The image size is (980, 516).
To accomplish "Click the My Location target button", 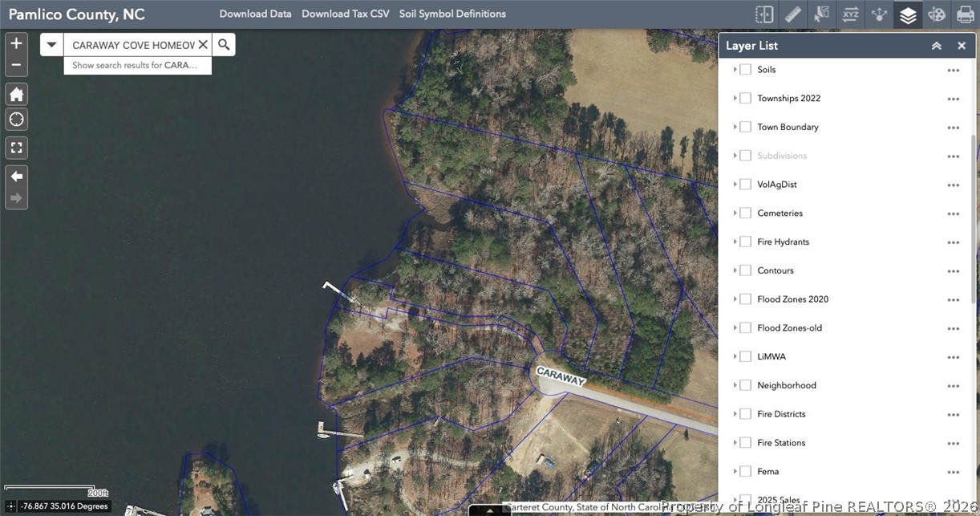I will coord(16,120).
